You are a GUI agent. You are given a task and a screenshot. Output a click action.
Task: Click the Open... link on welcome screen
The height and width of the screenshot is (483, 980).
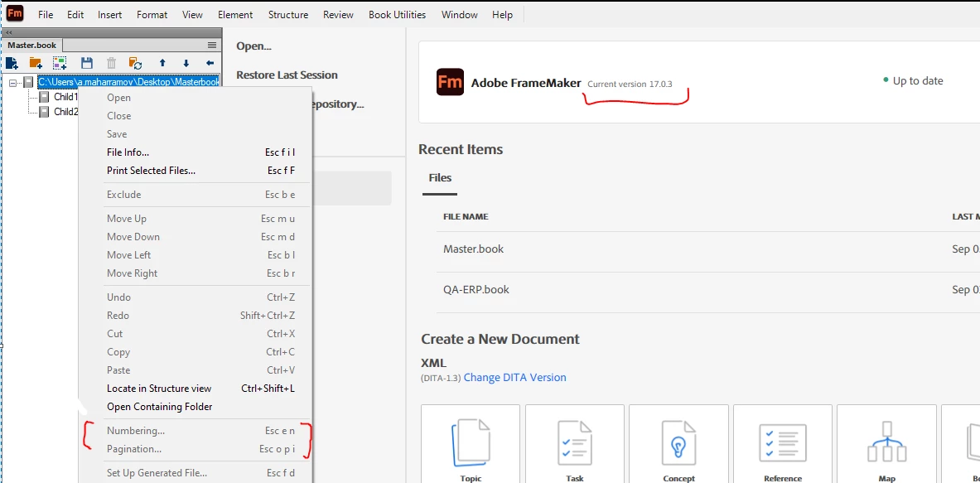pos(253,46)
